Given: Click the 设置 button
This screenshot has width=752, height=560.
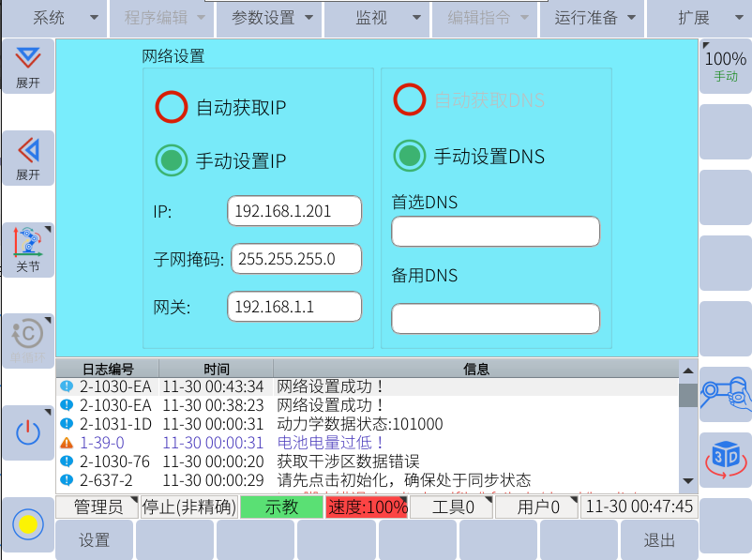Looking at the screenshot, I should click(95, 540).
